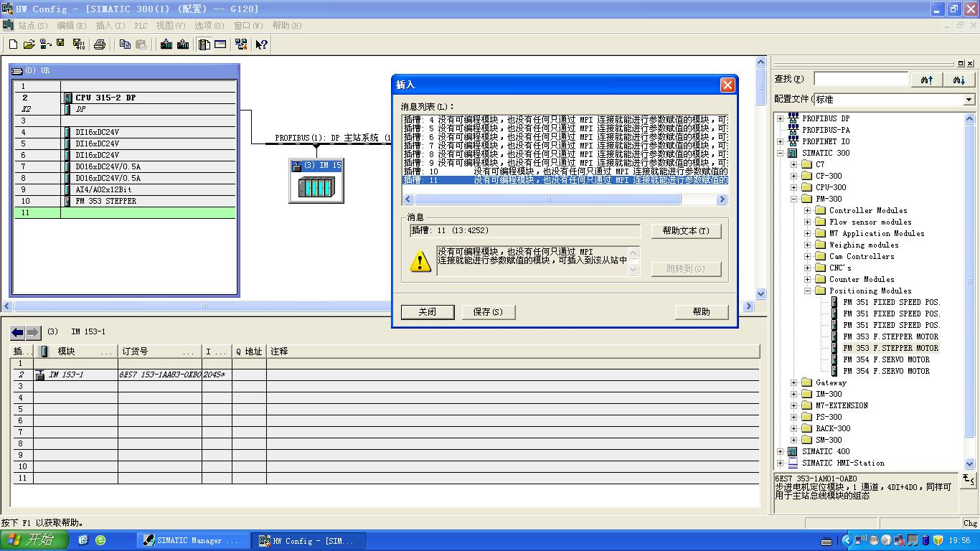Select the AI4/AO2x12Bit rack row
980x551 pixels.
125,189
